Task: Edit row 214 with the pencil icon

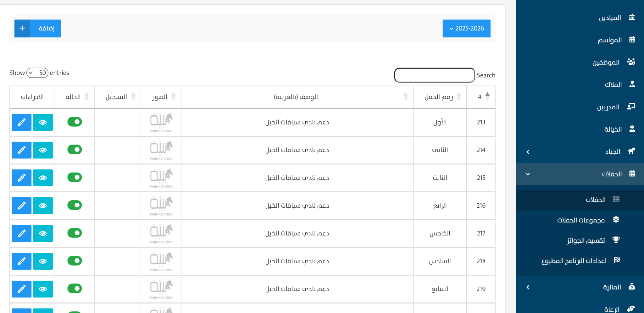Action: coord(21,150)
